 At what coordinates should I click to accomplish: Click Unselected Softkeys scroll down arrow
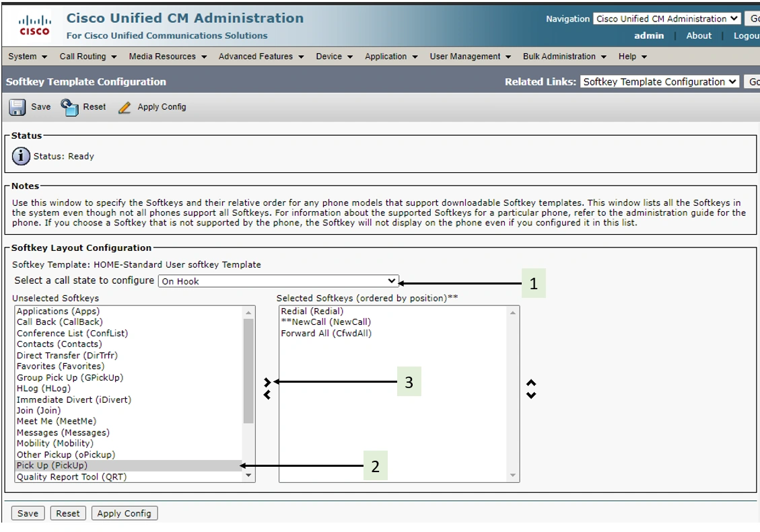click(x=248, y=476)
